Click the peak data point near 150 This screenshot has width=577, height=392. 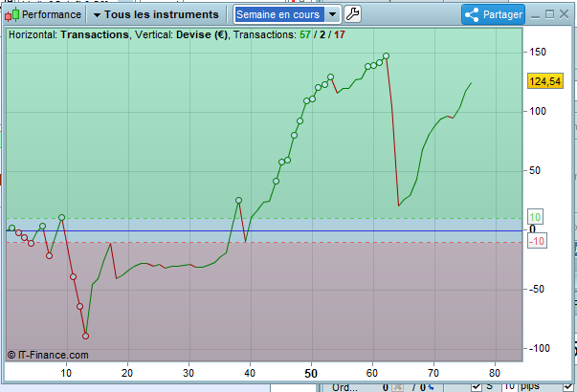pyautogui.click(x=386, y=55)
